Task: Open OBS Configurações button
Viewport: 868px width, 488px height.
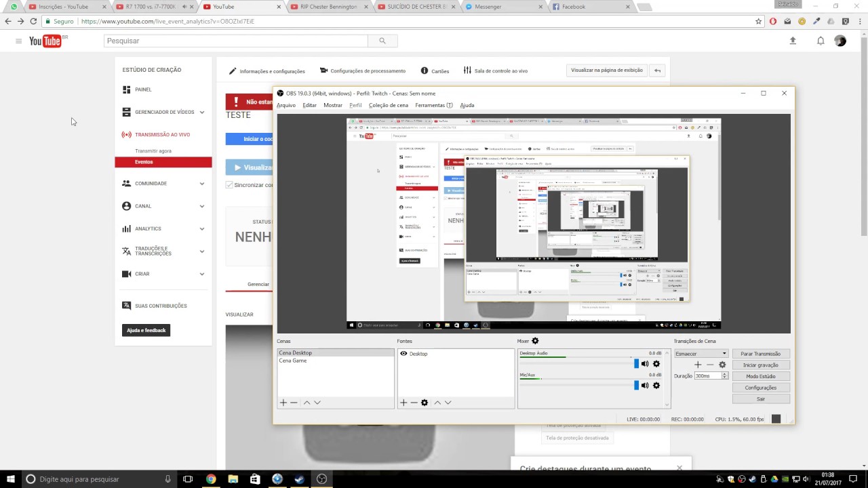Action: coord(761,388)
